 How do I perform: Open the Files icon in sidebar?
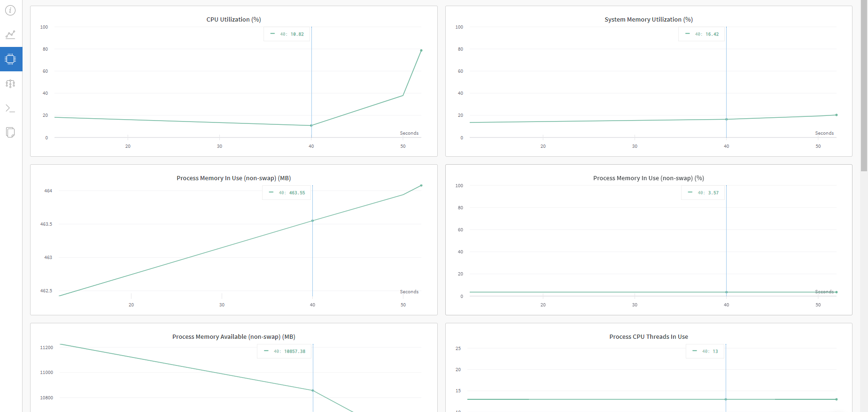pos(10,132)
